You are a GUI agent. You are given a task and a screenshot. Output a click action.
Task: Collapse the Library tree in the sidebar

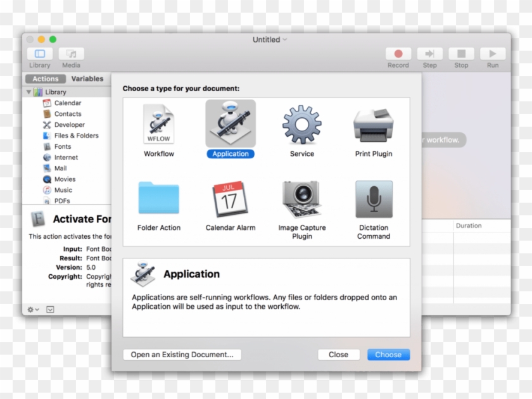(x=28, y=91)
